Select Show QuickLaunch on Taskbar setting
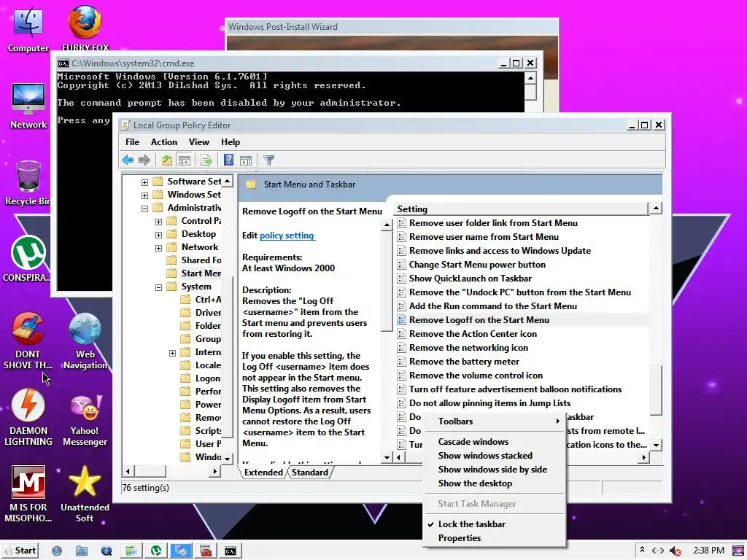 471,278
